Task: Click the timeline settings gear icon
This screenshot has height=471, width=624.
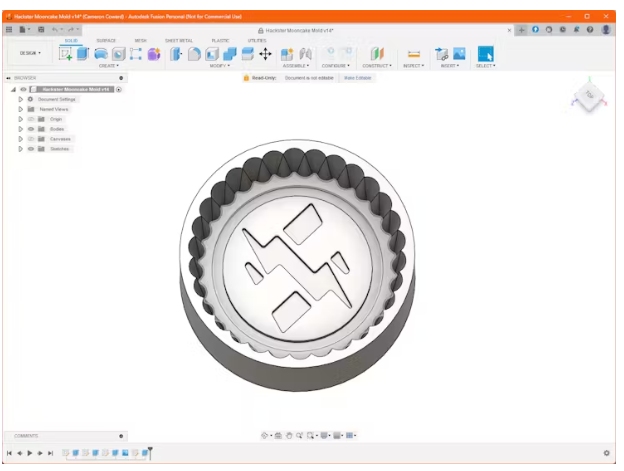Action: pyautogui.click(x=606, y=453)
